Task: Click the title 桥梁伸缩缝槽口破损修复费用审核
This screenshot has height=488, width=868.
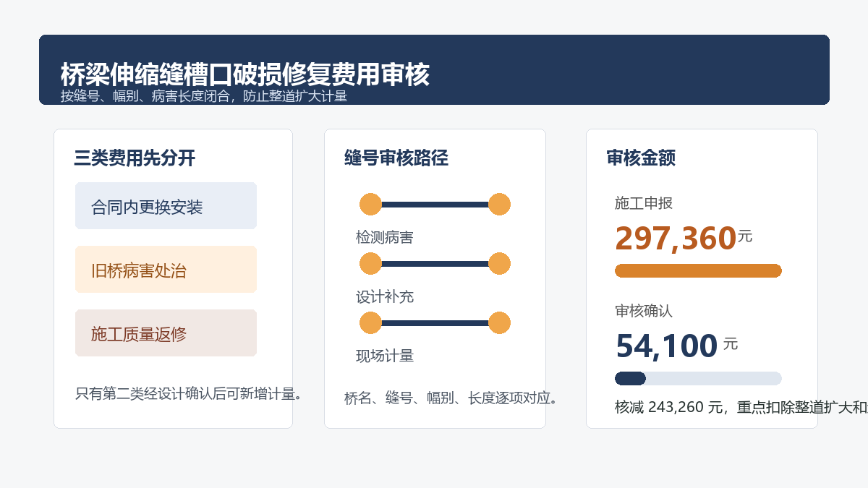Action: tap(245, 75)
